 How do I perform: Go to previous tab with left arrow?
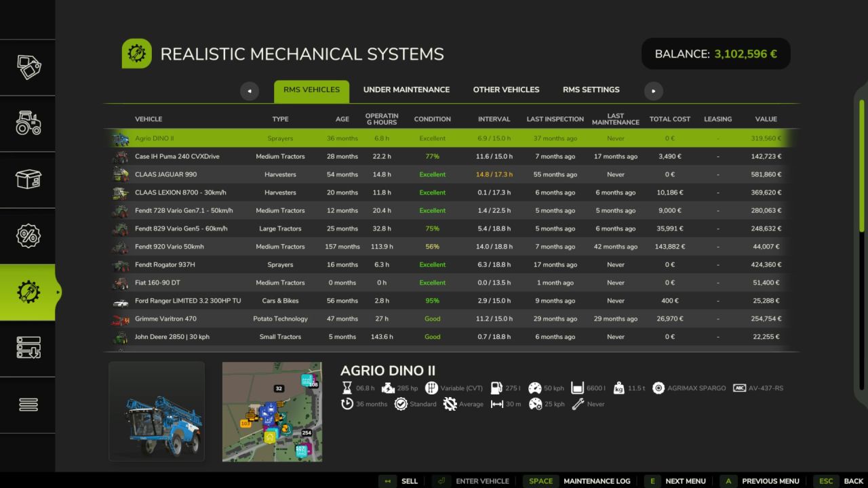click(x=250, y=91)
